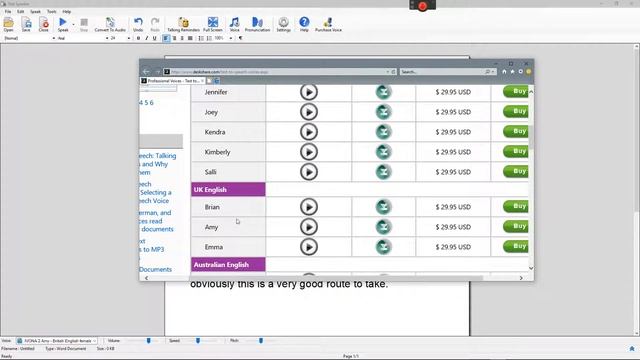The image size is (640, 360).
Task: Open the Pronunciation editor icon
Action: [x=257, y=24]
